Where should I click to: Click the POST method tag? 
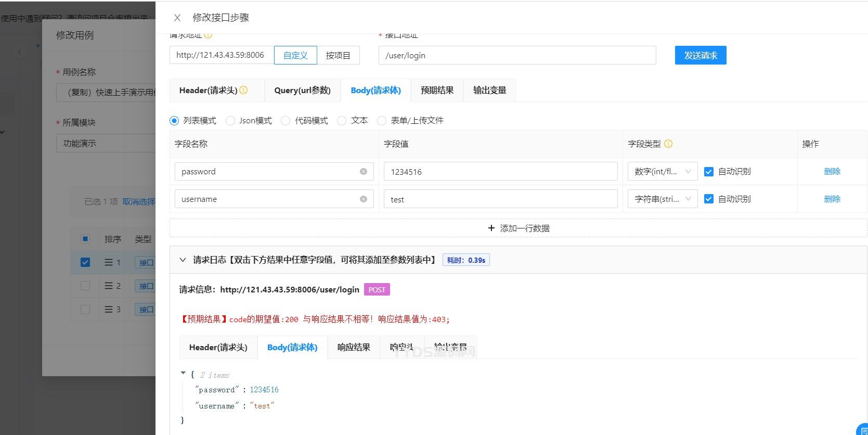click(377, 290)
